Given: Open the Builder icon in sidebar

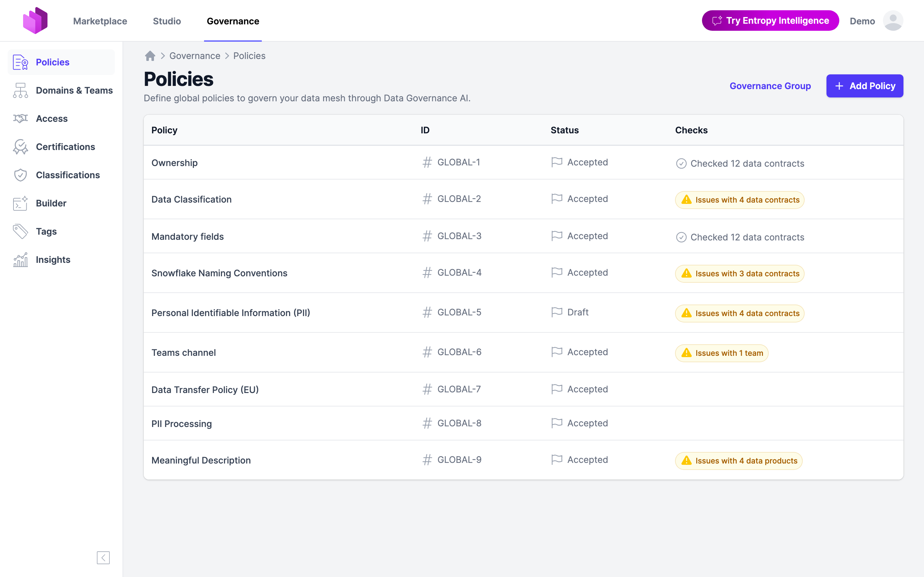Looking at the screenshot, I should (20, 204).
